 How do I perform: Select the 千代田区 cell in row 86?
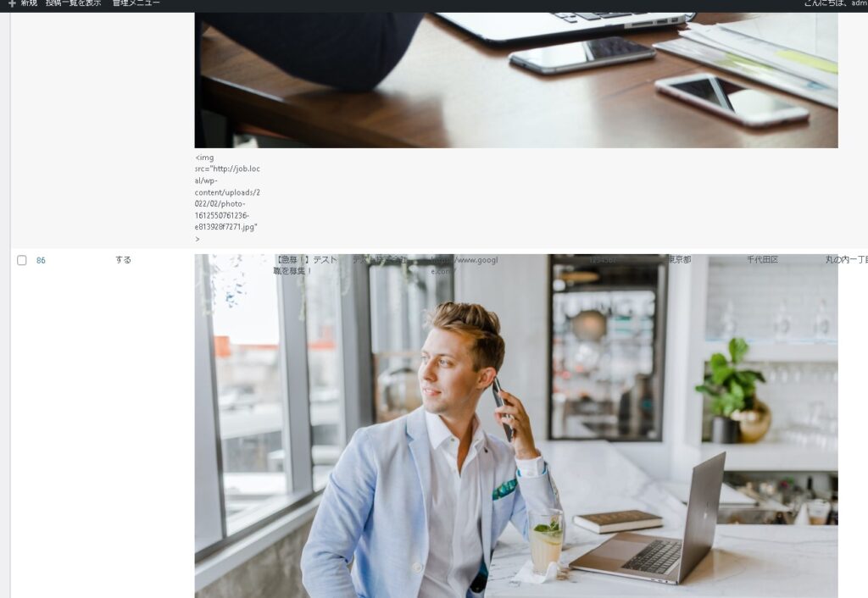click(762, 259)
